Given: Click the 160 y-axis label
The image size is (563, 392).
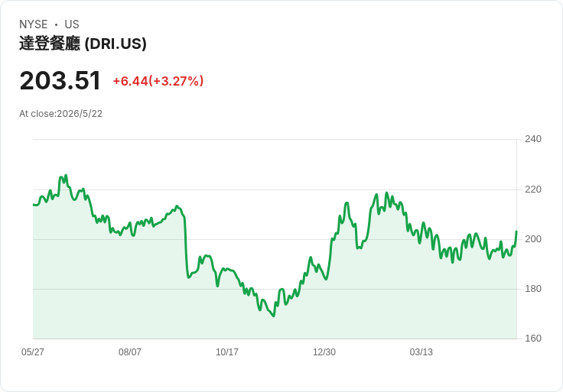Looking at the screenshot, I should click(x=533, y=339).
